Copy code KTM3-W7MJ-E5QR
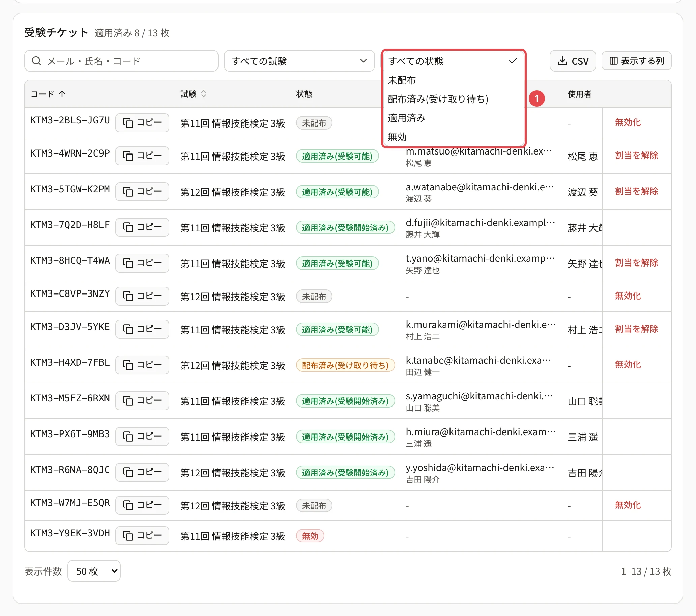This screenshot has width=696, height=616. click(142, 505)
